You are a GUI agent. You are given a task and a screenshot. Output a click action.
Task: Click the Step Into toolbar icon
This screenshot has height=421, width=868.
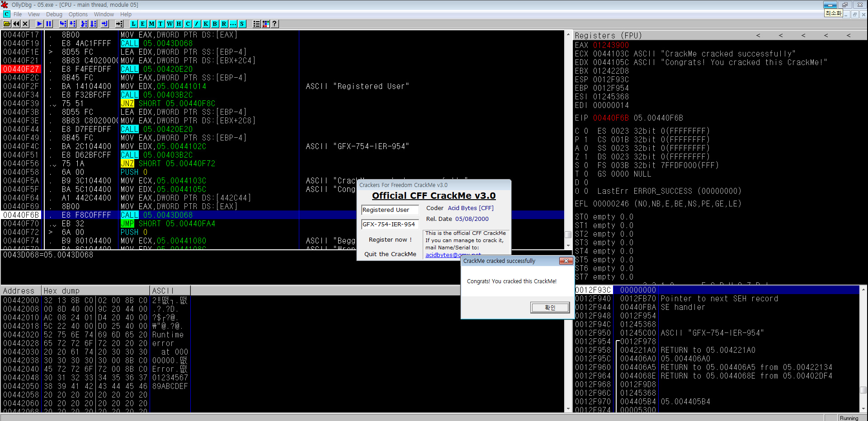click(63, 24)
